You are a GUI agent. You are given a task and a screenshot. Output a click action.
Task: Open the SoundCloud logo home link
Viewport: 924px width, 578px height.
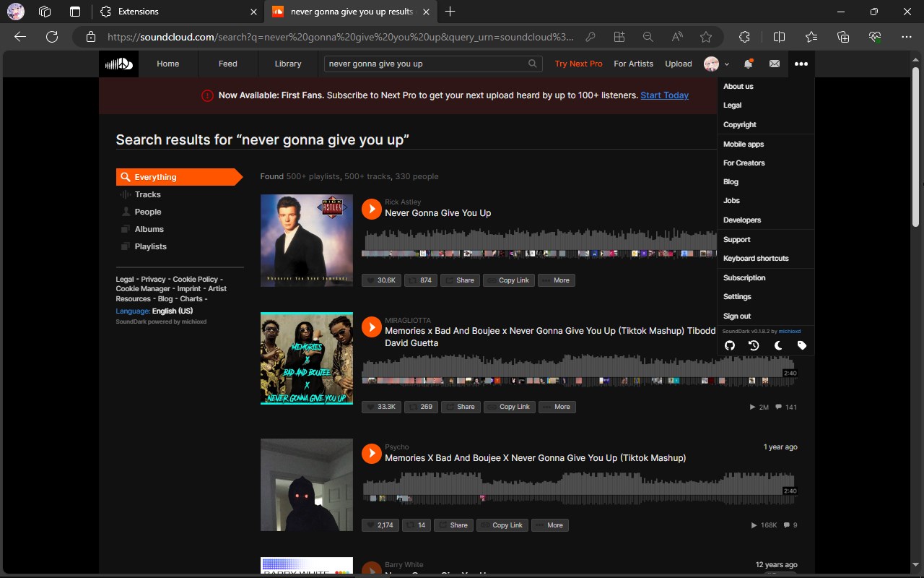coord(118,64)
